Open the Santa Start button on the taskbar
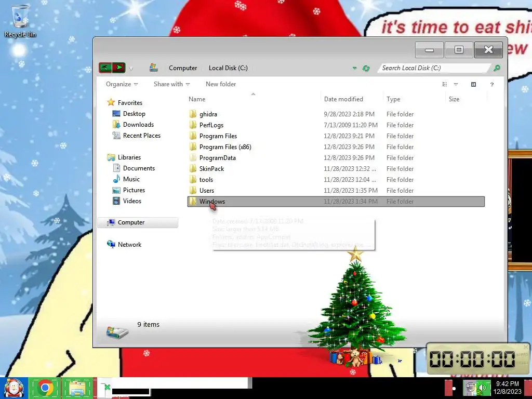The image size is (532, 399). click(x=14, y=388)
